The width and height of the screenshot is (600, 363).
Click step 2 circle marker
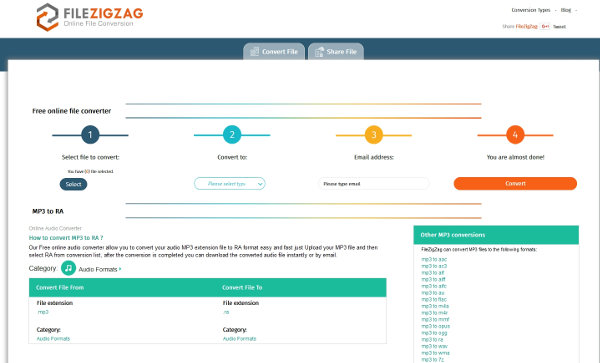(232, 135)
